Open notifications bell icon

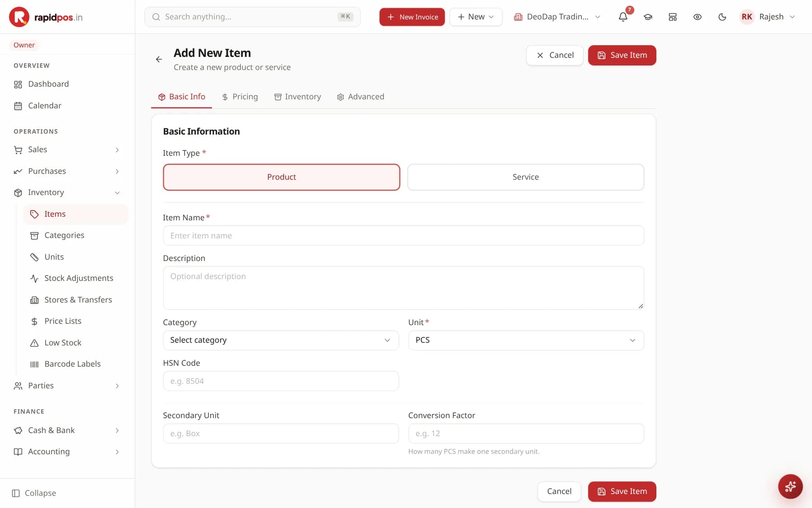tap(623, 17)
